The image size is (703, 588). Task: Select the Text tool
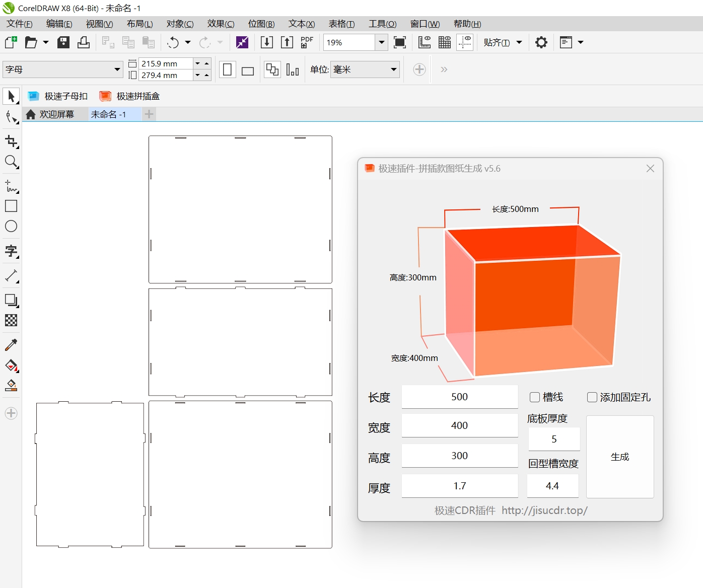point(11,251)
